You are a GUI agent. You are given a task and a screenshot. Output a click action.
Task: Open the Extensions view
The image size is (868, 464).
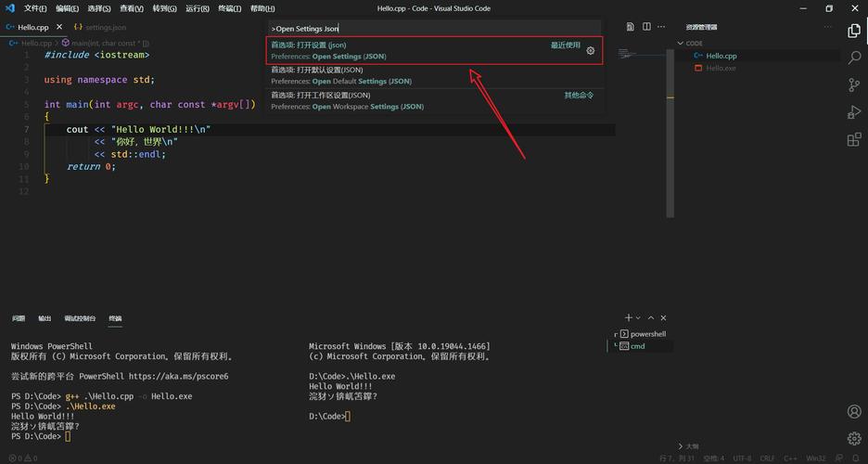[x=854, y=139]
